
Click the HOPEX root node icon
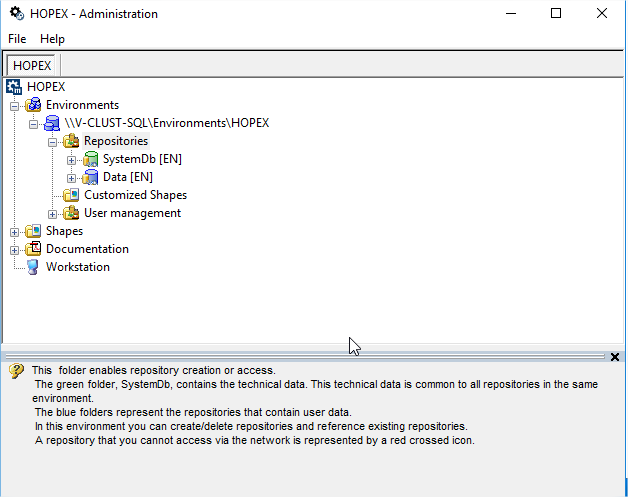[x=14, y=87]
